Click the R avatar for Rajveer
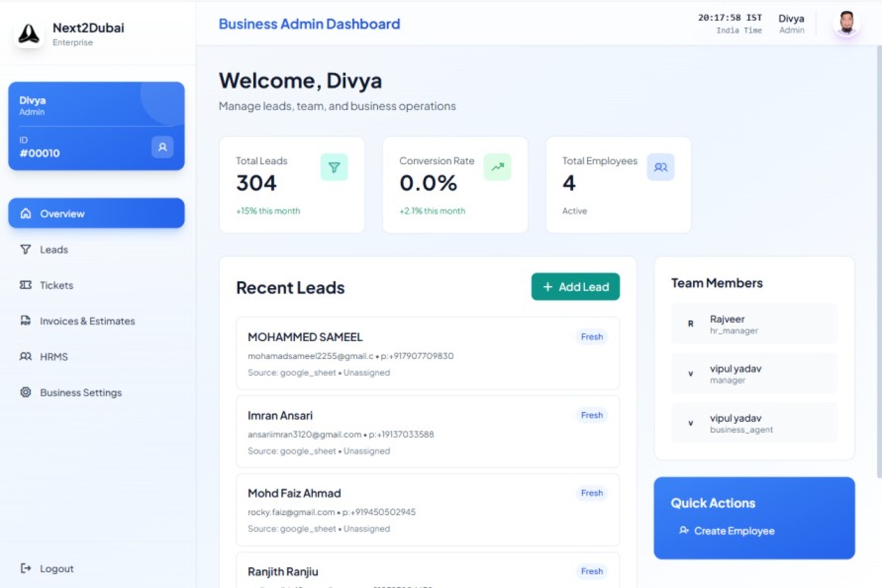882x588 pixels. click(x=691, y=324)
